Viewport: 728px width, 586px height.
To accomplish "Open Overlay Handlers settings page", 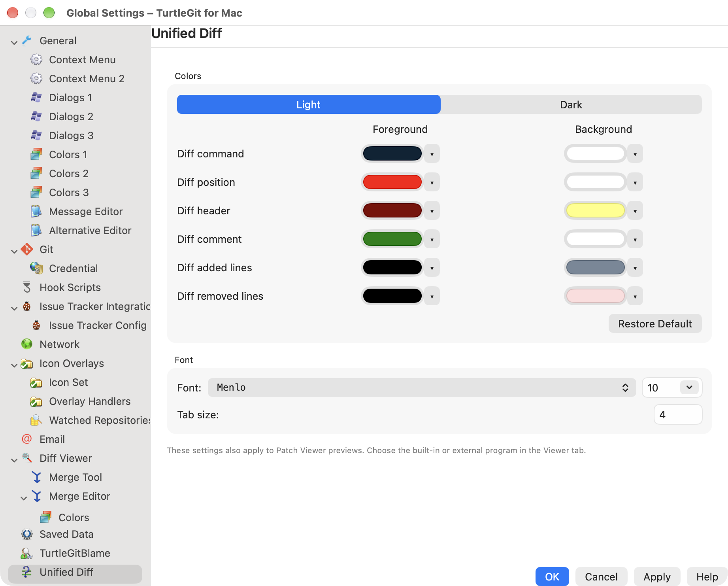I will tap(90, 401).
